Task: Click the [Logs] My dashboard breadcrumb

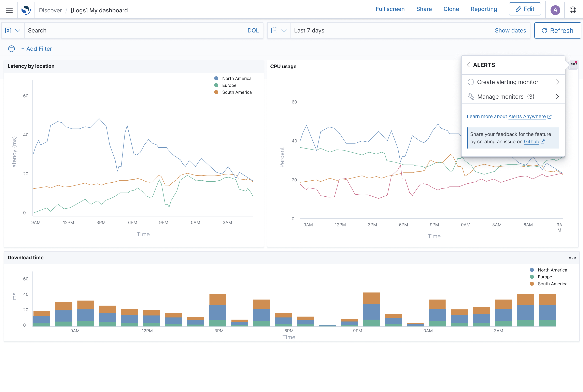Action: [x=99, y=10]
